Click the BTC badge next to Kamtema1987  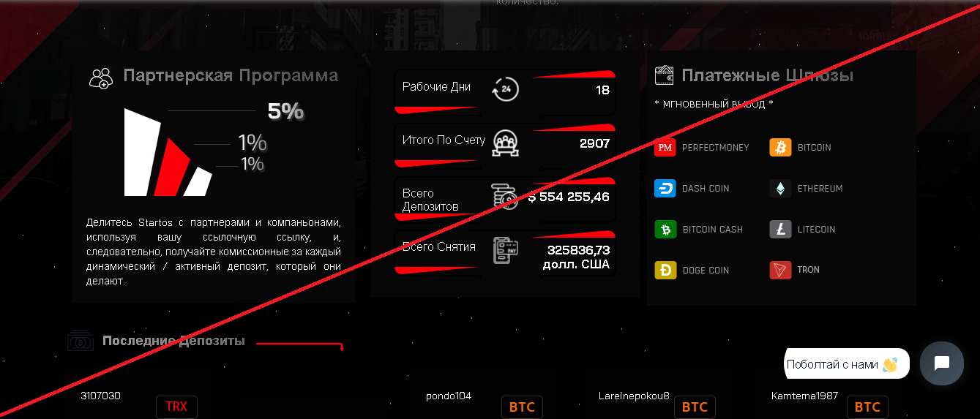click(867, 407)
